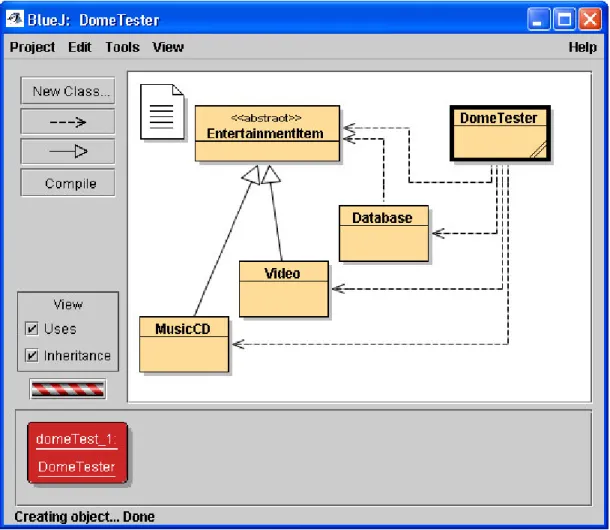Toggle the Inheritance checkbox
This screenshot has height=530, width=610.
[x=32, y=355]
